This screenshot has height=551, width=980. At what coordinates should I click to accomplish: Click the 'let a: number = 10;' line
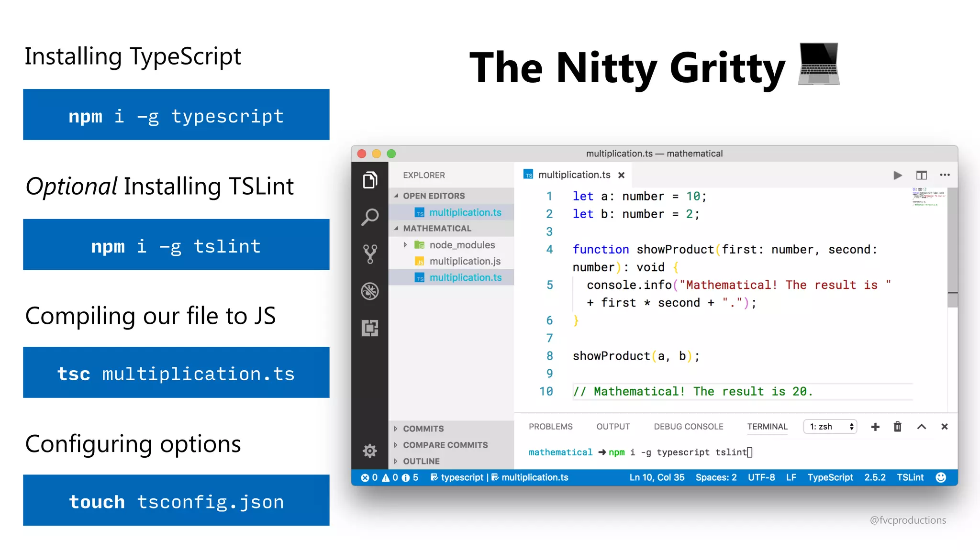639,197
